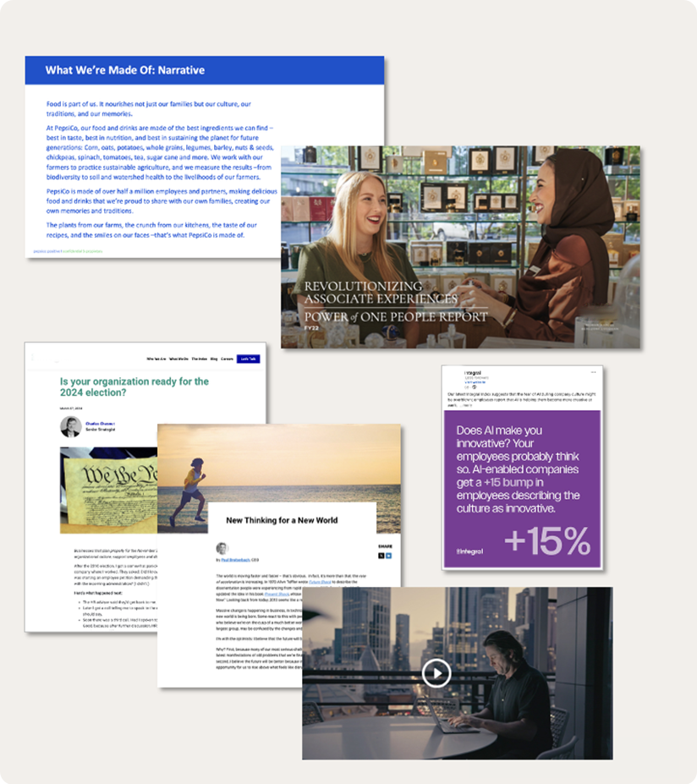Click the CEO author avatar in New Thinking article

click(x=222, y=548)
